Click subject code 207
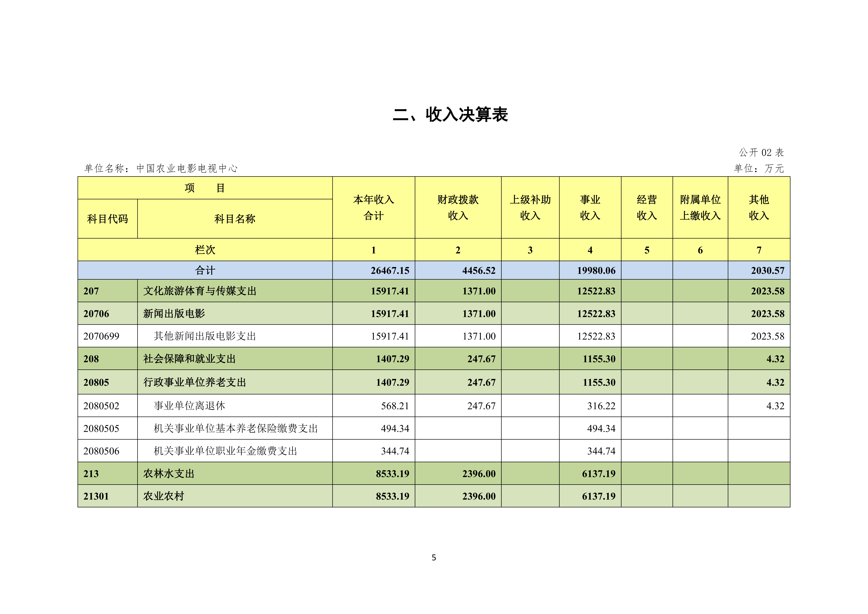Viewport: 868px width, 614px height. 91,291
